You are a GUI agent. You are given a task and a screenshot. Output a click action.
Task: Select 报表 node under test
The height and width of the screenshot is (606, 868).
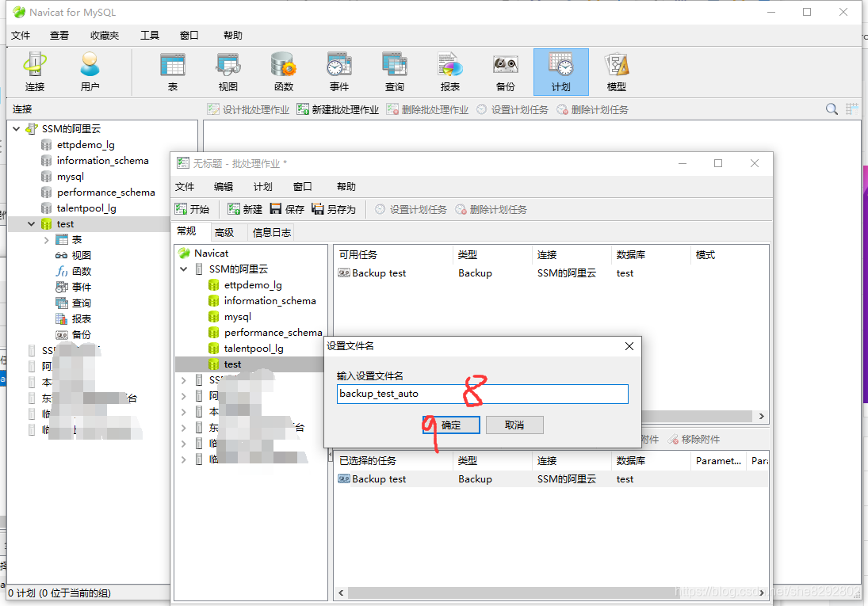pos(82,318)
